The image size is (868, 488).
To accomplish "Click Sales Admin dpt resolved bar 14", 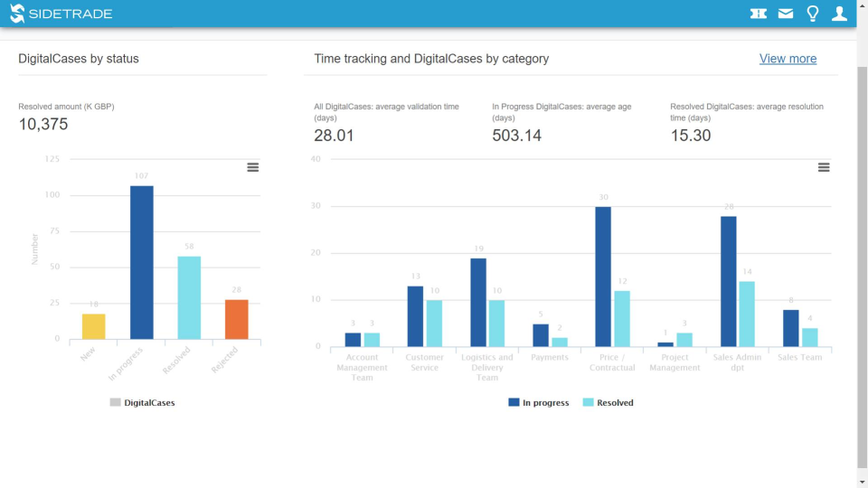I will coord(747,314).
